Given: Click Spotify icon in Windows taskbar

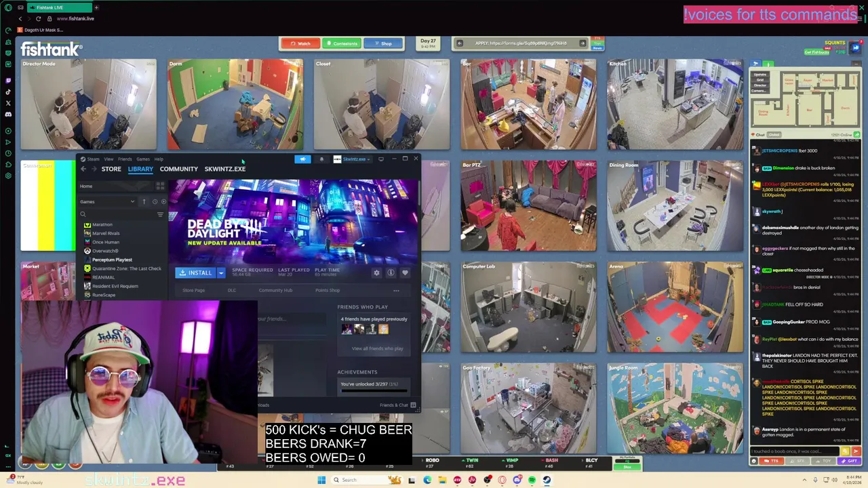Looking at the screenshot, I should [532, 480].
